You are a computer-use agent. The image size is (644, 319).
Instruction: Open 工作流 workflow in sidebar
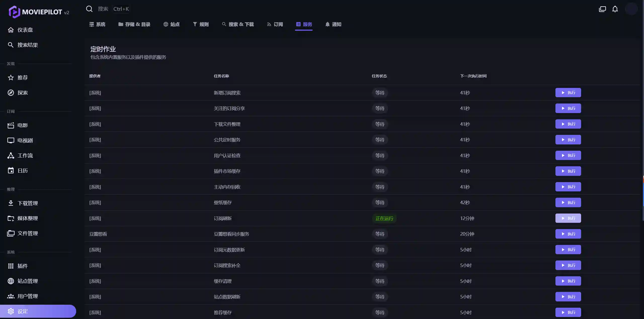pos(25,155)
